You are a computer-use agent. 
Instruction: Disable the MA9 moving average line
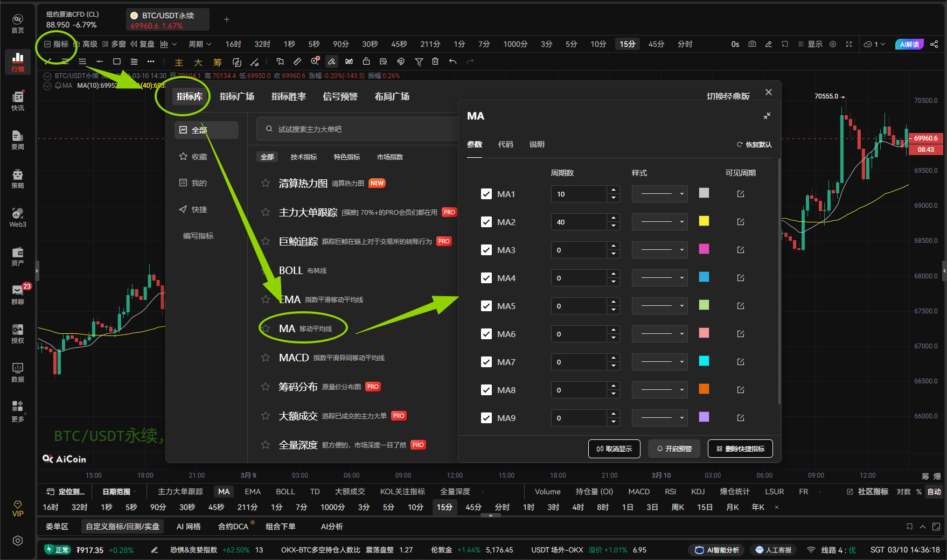(x=487, y=418)
